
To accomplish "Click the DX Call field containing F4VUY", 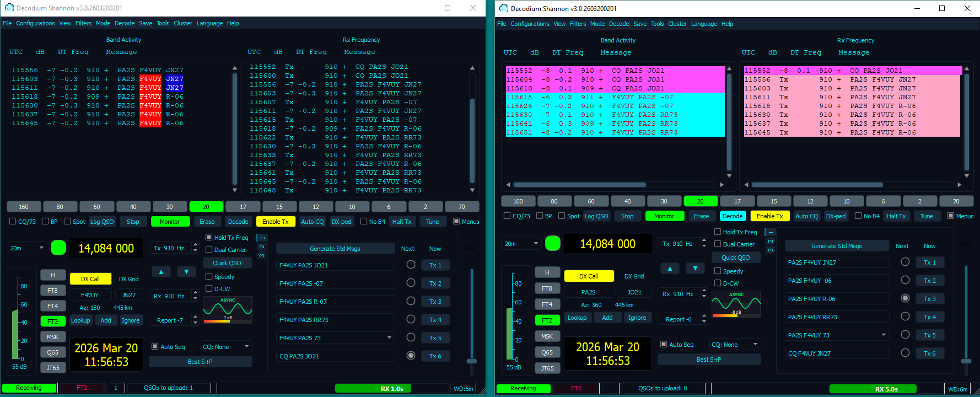I will (90, 295).
